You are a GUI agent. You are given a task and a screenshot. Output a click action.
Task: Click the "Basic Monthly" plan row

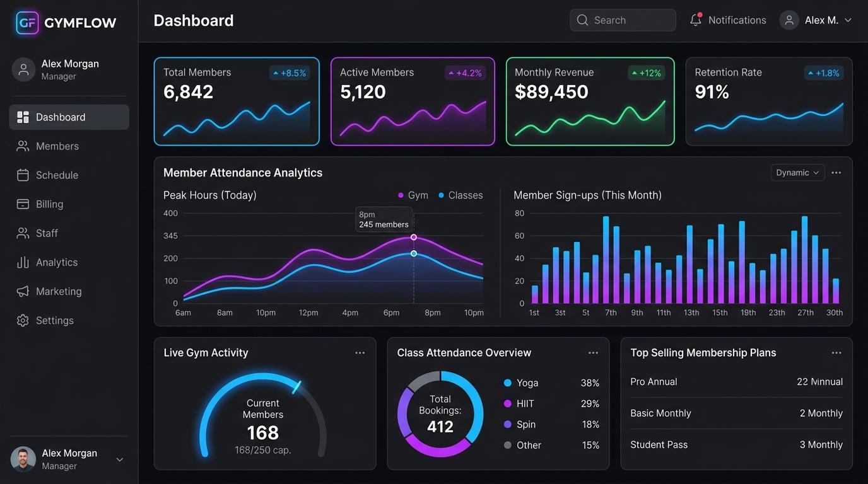[737, 413]
